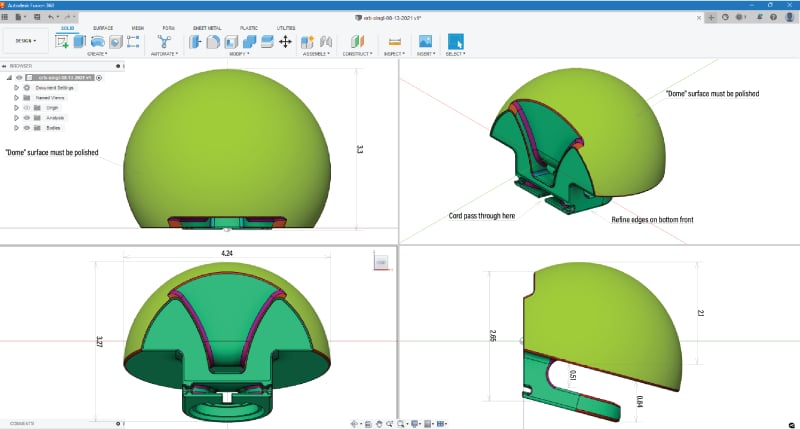The height and width of the screenshot is (429, 800).
Task: Open the Create dropdown menu
Action: [x=97, y=54]
